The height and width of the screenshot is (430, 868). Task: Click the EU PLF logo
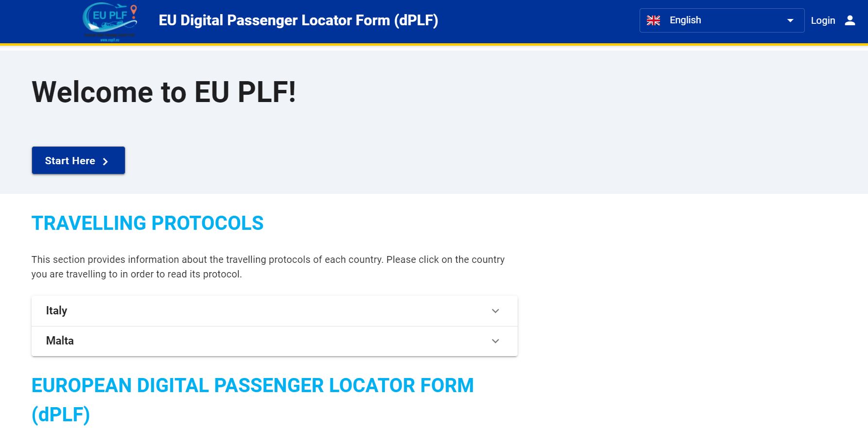pyautogui.click(x=110, y=22)
